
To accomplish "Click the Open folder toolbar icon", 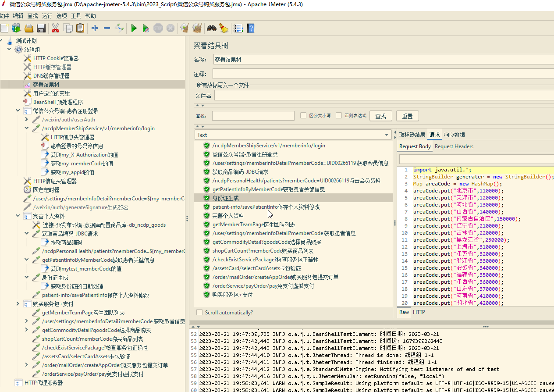I will click(29, 29).
